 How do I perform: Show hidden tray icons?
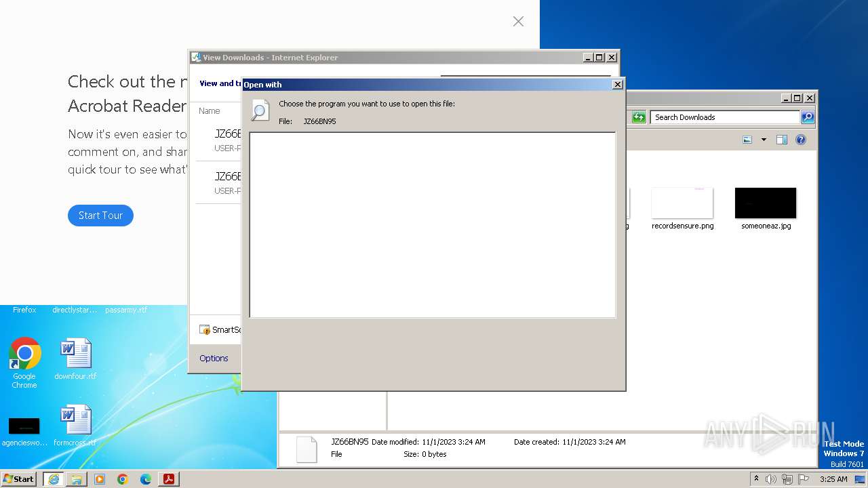tap(757, 479)
